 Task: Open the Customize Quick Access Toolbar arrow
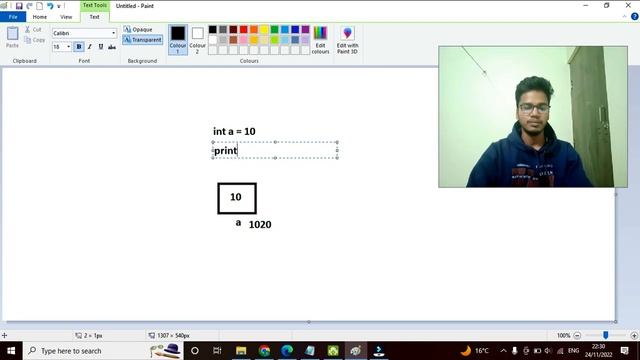coord(59,7)
